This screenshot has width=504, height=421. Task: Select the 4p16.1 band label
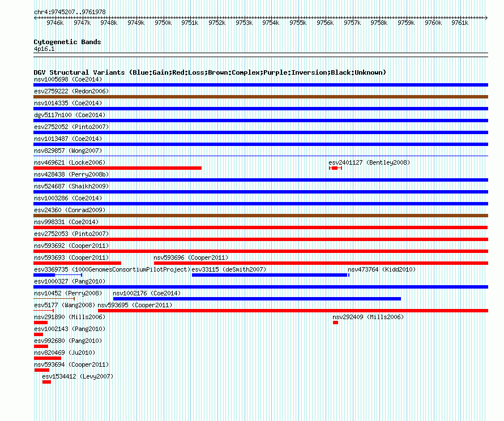click(44, 49)
